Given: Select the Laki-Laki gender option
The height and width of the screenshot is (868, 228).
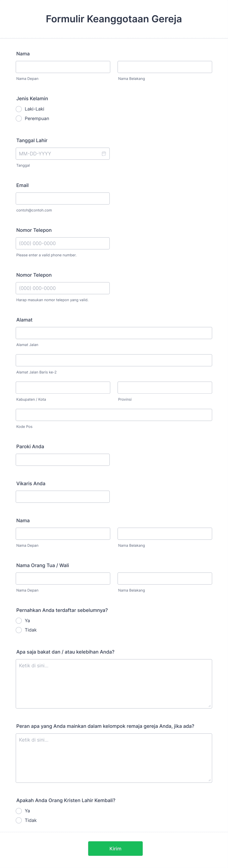Looking at the screenshot, I should click(19, 109).
